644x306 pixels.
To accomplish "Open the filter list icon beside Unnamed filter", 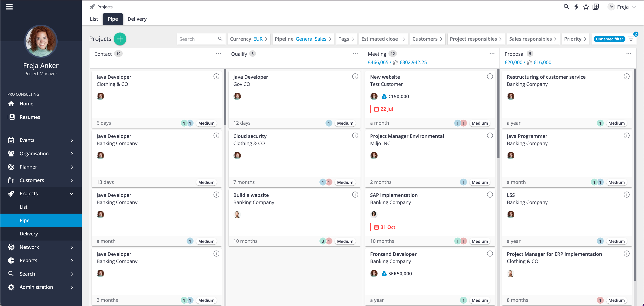I will [631, 39].
